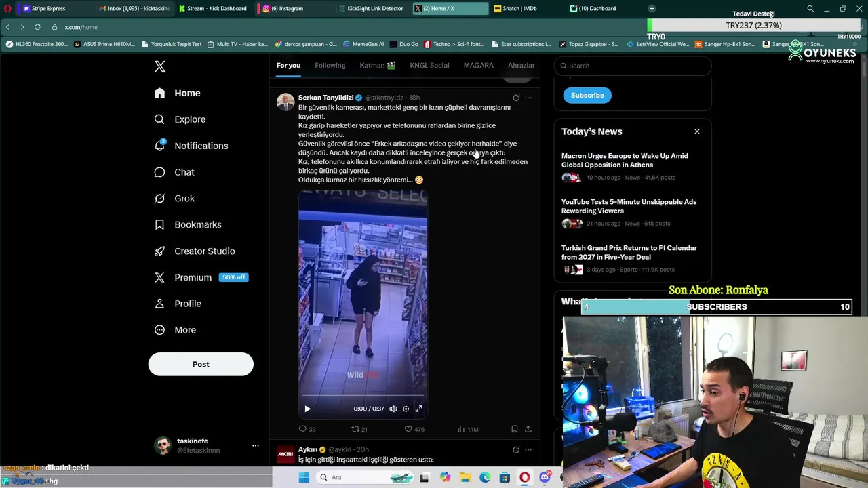The height and width of the screenshot is (488, 868).
Task: Enter video fullscreen mode
Action: (418, 409)
